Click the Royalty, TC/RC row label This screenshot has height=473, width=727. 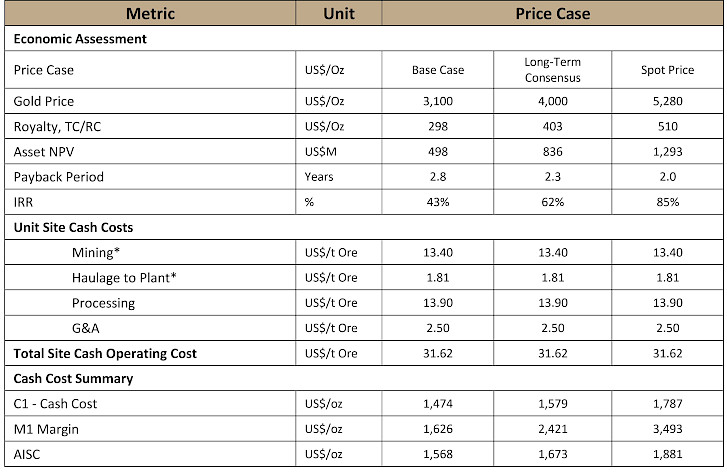pos(59,127)
